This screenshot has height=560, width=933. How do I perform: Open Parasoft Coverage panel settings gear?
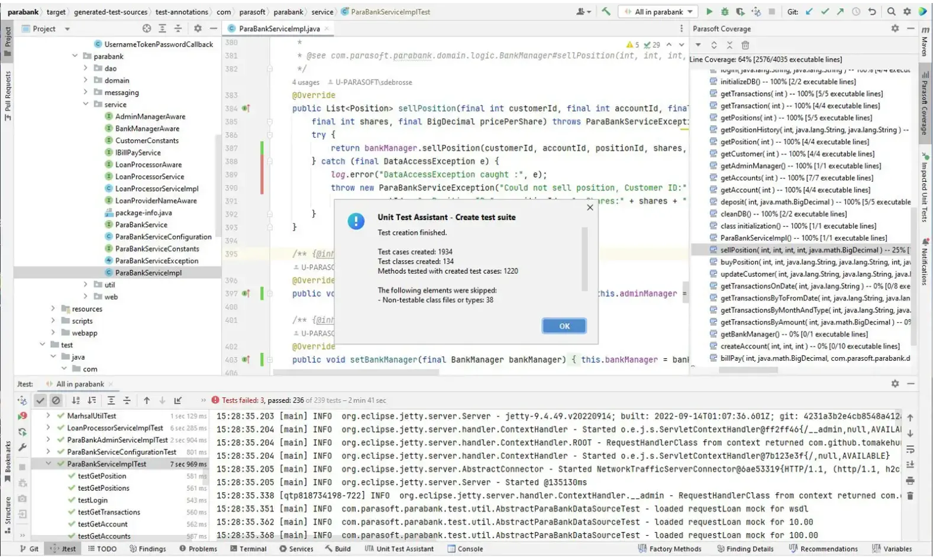tap(895, 28)
